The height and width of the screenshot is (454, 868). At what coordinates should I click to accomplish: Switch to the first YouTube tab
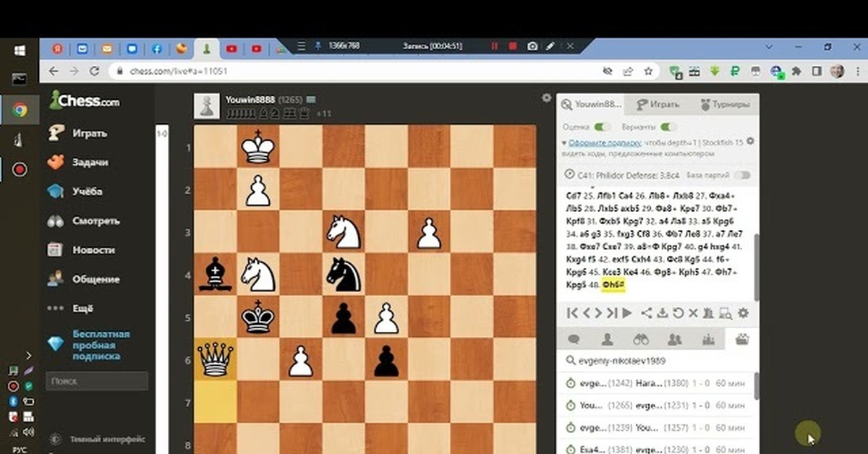pos(231,49)
